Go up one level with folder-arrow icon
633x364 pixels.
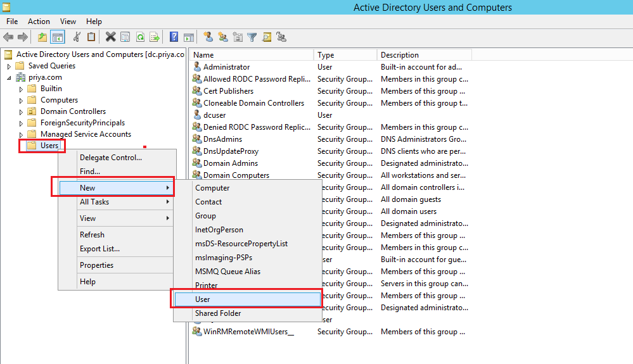pos(42,37)
